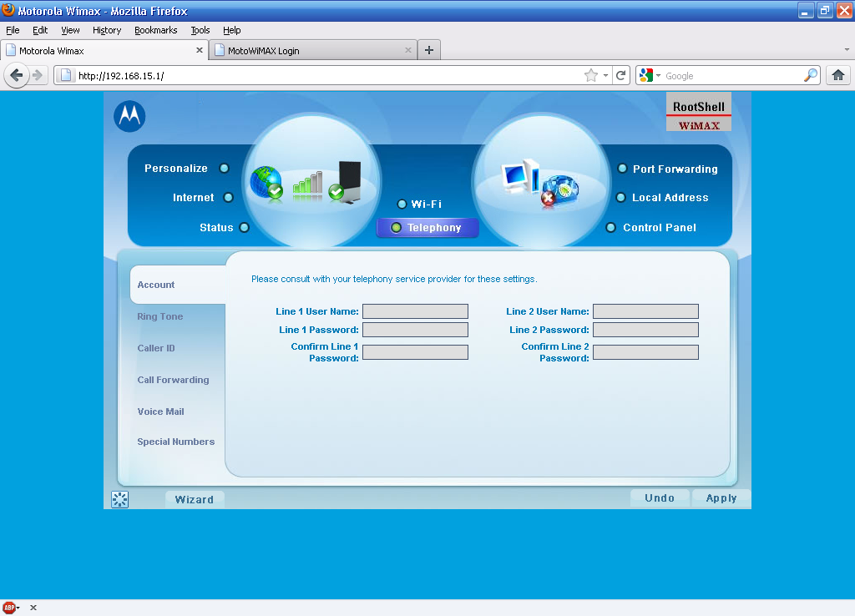Select the Internet radio indicator
The width and height of the screenshot is (855, 616).
tap(229, 197)
